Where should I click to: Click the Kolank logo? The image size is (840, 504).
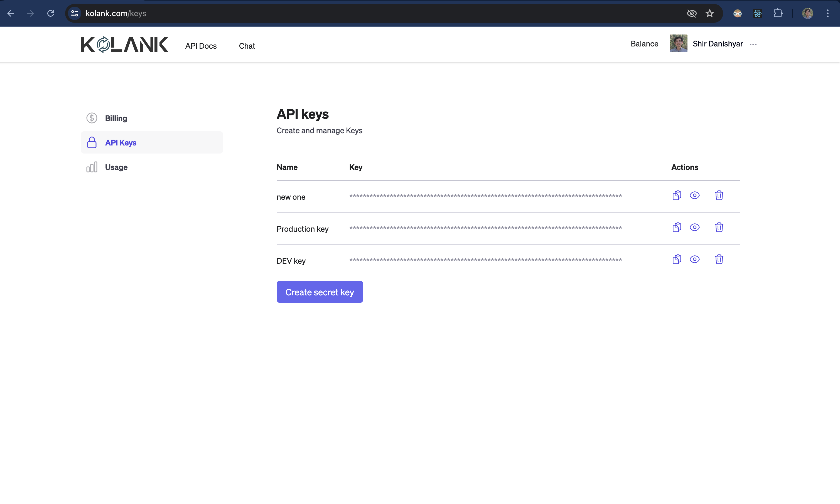click(124, 45)
